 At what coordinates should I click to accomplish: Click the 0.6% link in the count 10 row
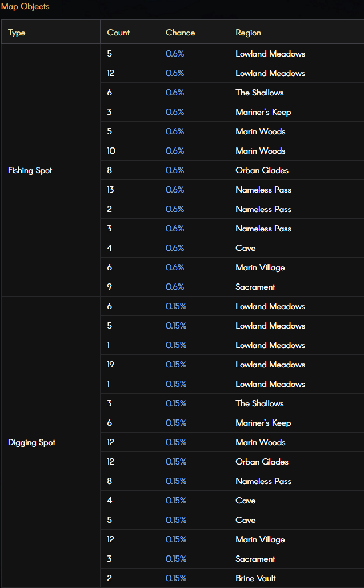point(175,151)
